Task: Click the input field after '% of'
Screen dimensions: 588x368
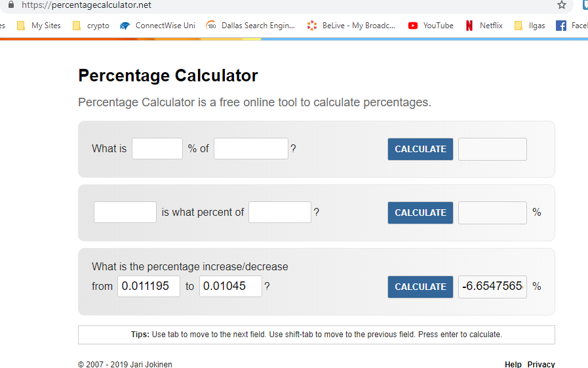Action: [250, 149]
